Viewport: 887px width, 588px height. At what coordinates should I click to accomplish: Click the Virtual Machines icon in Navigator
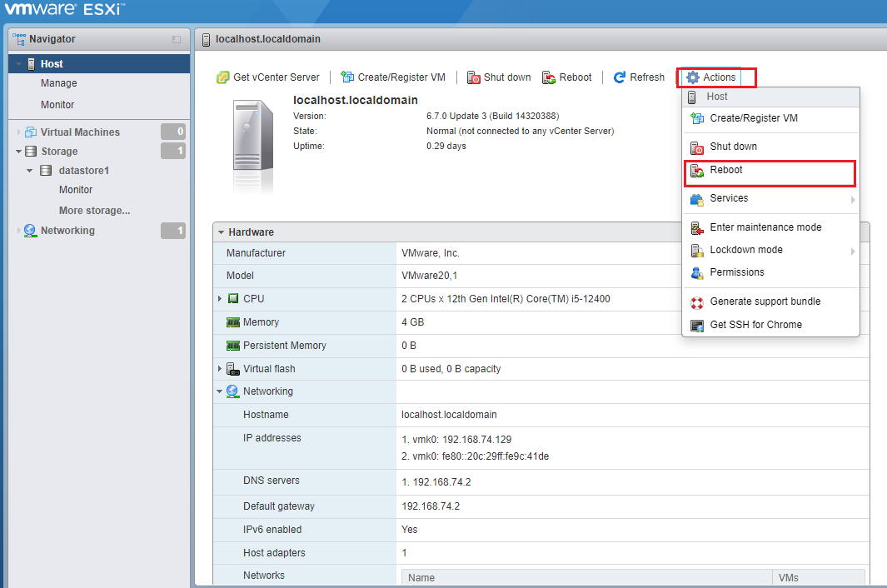coord(31,132)
